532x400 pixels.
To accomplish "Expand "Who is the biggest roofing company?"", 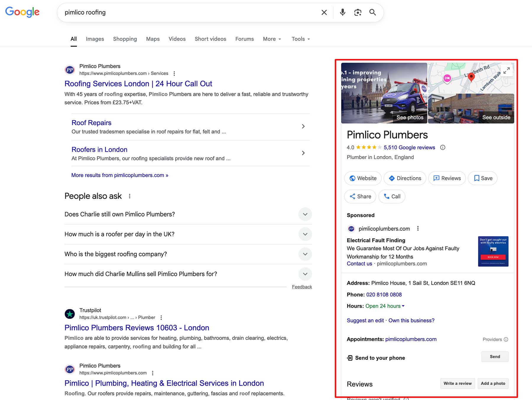I will 305,254.
